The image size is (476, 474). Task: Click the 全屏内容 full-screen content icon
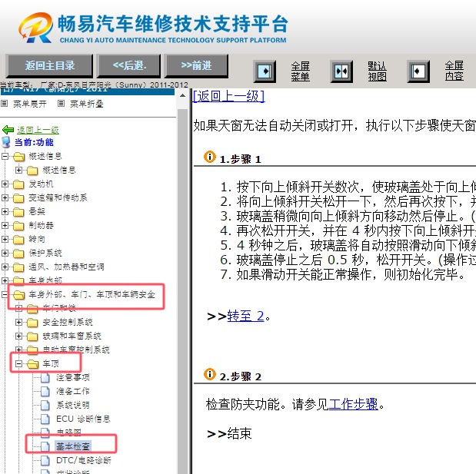418,71
